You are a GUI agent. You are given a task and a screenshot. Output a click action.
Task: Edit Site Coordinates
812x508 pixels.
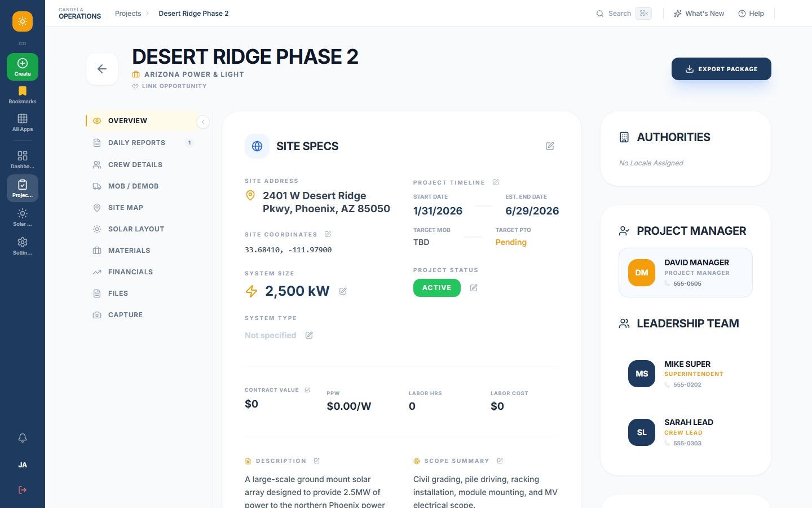328,234
